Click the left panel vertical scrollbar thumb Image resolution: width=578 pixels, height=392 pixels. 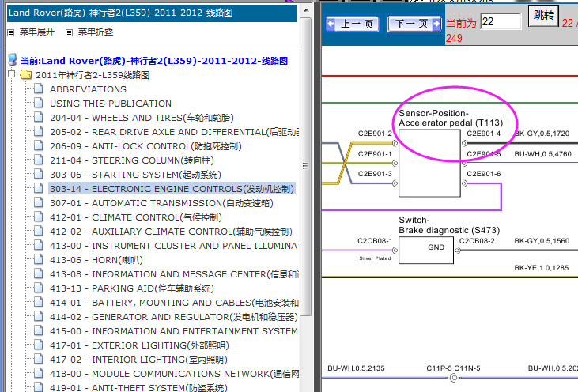305,167
